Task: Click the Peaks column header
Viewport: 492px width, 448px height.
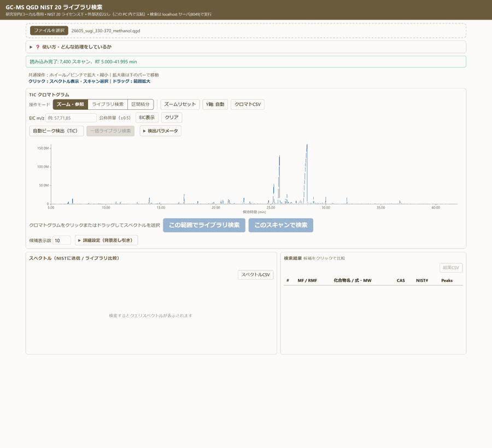Action: (x=447, y=281)
